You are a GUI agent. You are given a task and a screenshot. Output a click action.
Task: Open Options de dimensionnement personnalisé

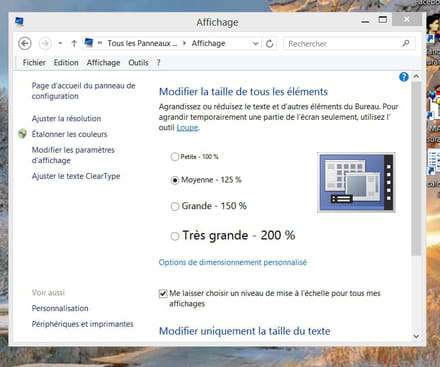pyautogui.click(x=233, y=262)
